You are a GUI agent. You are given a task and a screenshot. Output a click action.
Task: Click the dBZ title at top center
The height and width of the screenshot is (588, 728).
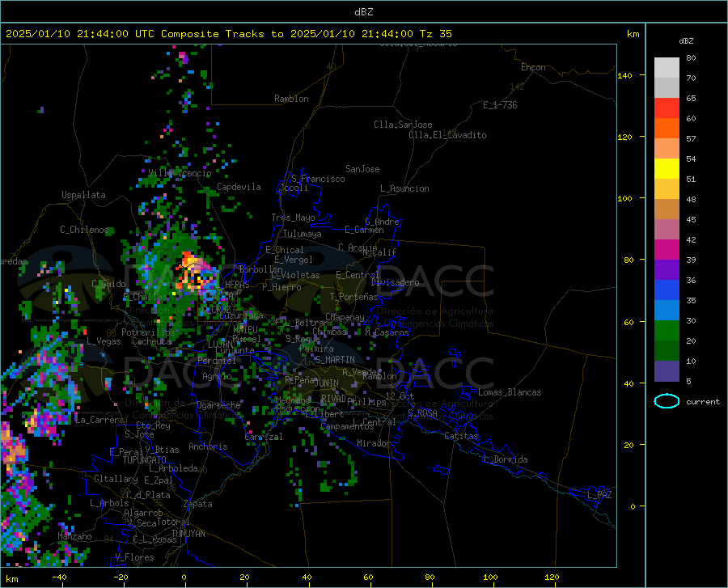363,12
